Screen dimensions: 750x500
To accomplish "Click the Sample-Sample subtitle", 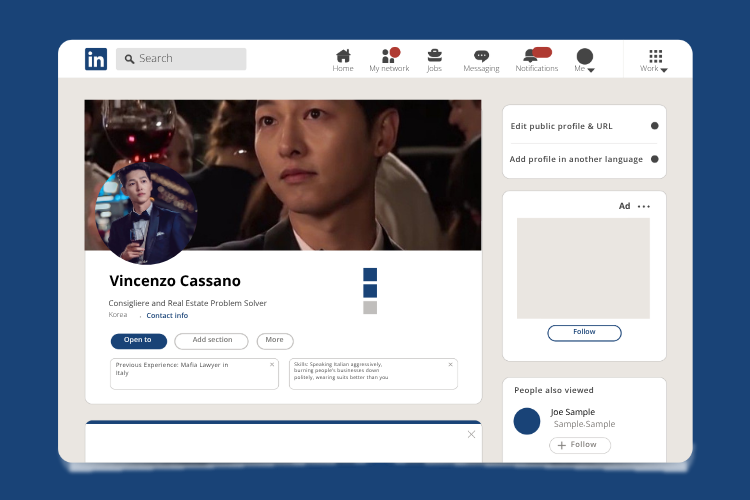I will pos(584,424).
